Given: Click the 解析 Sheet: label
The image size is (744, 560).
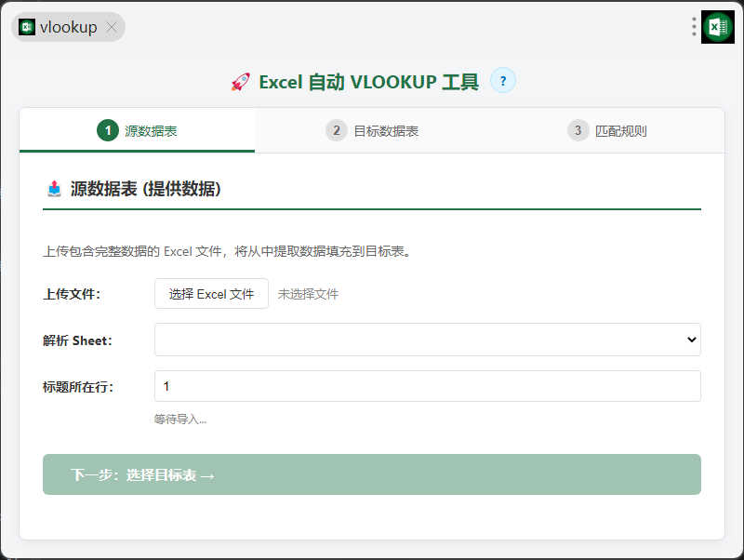Looking at the screenshot, I should (77, 340).
